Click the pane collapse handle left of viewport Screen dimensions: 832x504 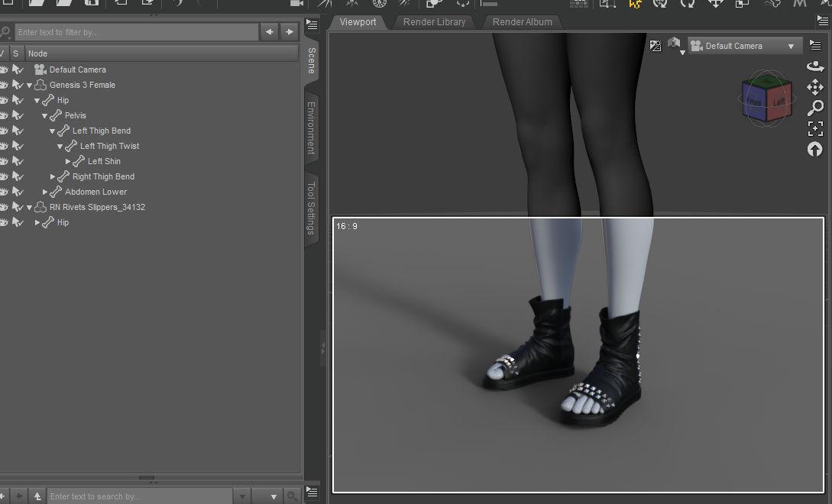click(x=322, y=348)
